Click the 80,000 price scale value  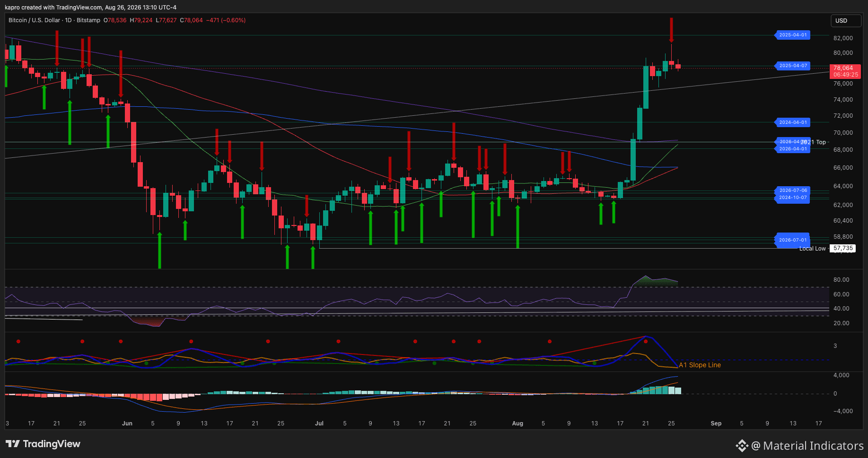tap(843, 53)
